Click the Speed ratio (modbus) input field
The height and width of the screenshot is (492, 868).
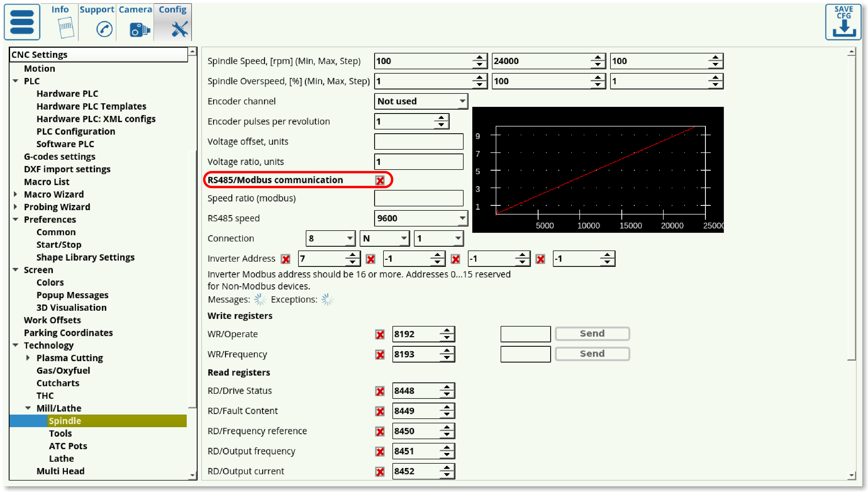tap(418, 198)
